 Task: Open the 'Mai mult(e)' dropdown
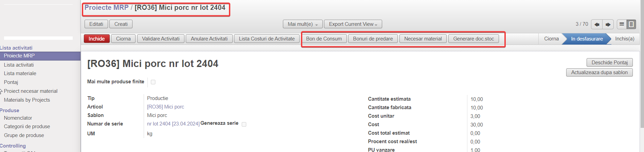(x=303, y=24)
